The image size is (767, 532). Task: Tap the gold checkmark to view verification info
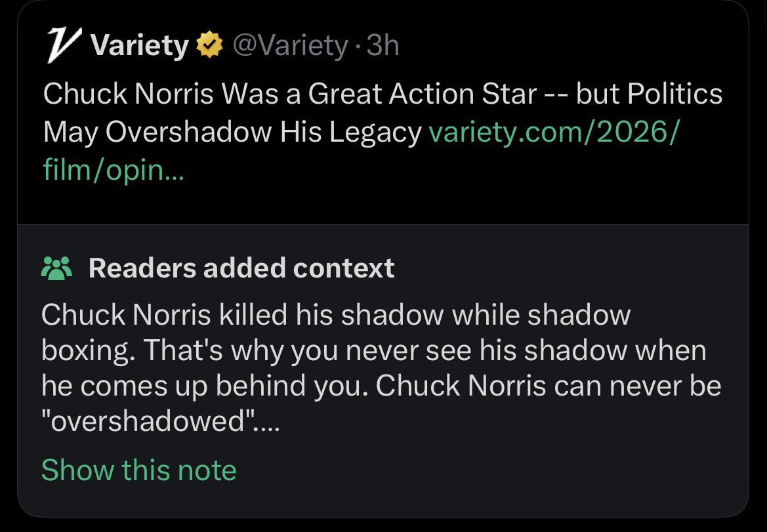pos(209,45)
